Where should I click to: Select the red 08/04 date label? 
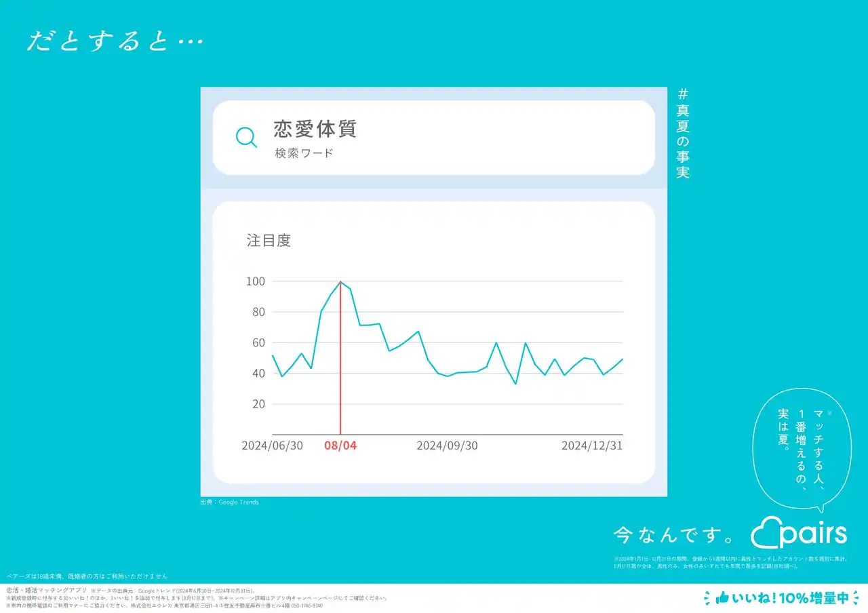click(x=340, y=446)
